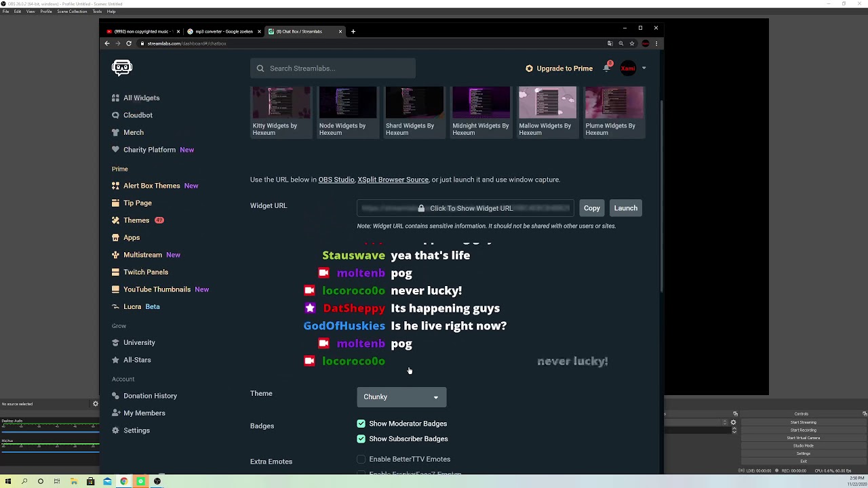
Task: Adjust the Mic/Aux volume slider
Action: point(50,452)
